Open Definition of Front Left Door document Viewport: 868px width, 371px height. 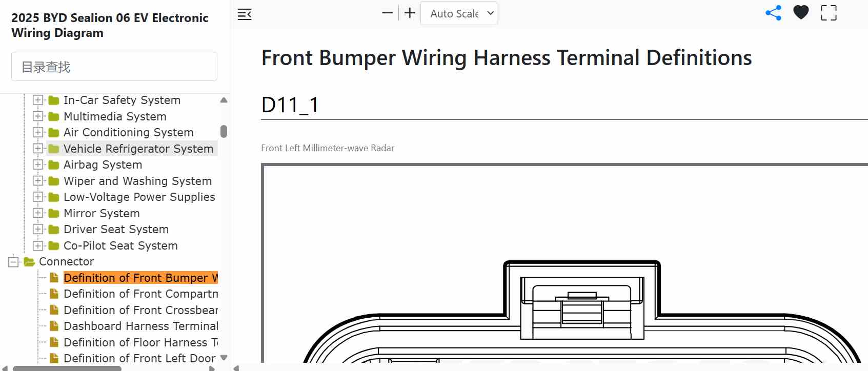(140, 358)
